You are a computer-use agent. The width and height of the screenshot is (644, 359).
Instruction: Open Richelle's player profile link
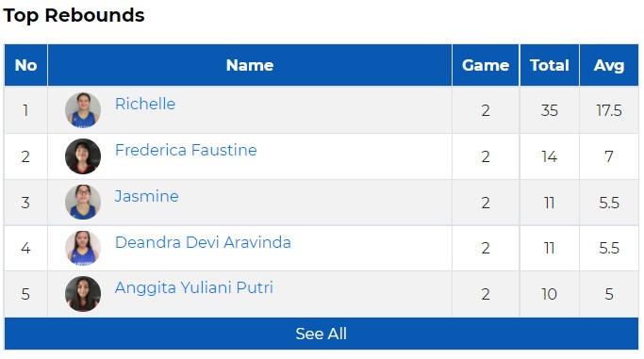coord(145,104)
